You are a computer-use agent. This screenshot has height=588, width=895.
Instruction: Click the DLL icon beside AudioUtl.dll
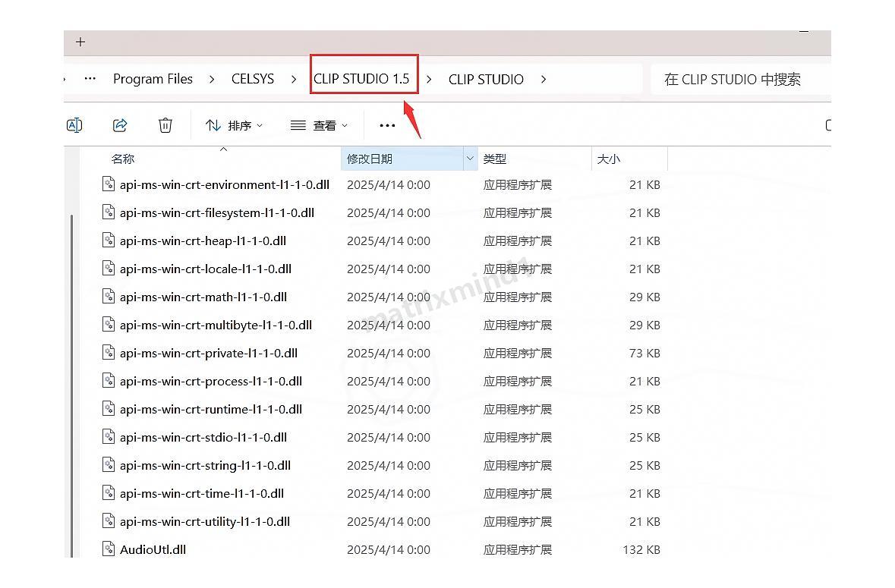click(x=109, y=549)
